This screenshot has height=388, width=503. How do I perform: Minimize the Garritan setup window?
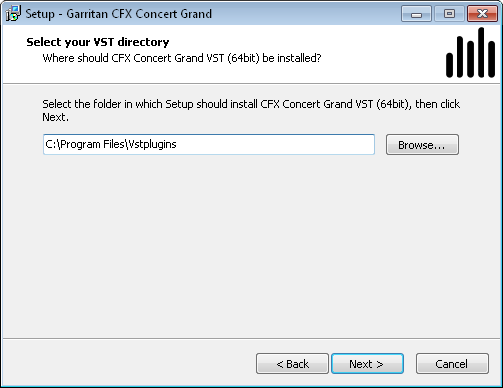(416, 14)
